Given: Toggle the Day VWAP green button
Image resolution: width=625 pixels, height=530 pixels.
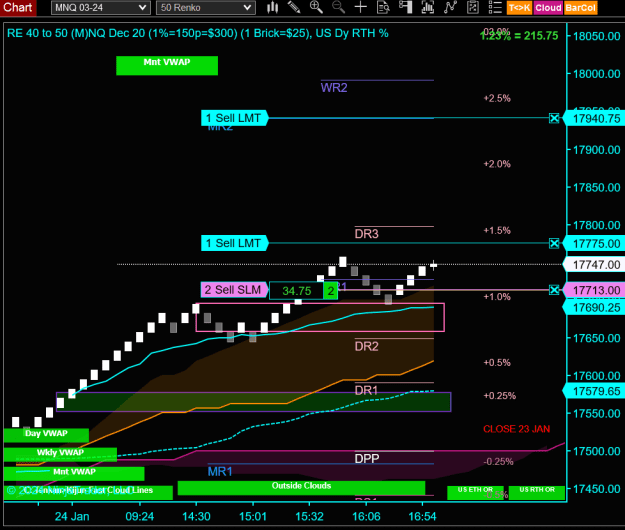Looking at the screenshot, I should pyautogui.click(x=46, y=435).
